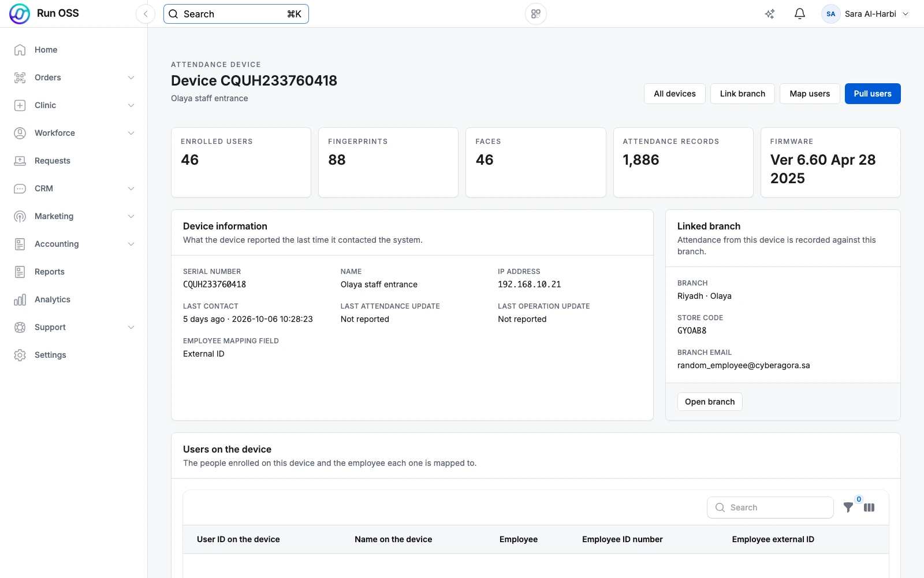This screenshot has height=578, width=924.
Task: Click the Open branch button
Action: [x=710, y=402]
